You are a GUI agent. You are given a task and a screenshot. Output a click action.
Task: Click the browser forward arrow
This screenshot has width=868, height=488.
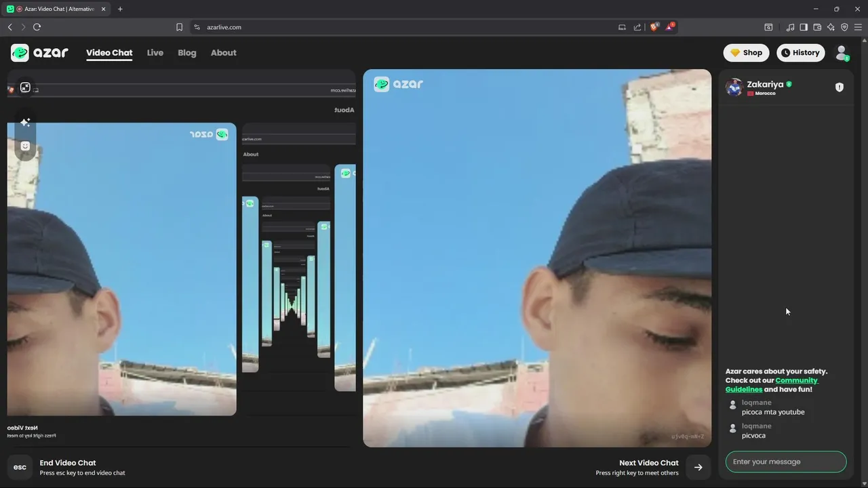pos(23,27)
